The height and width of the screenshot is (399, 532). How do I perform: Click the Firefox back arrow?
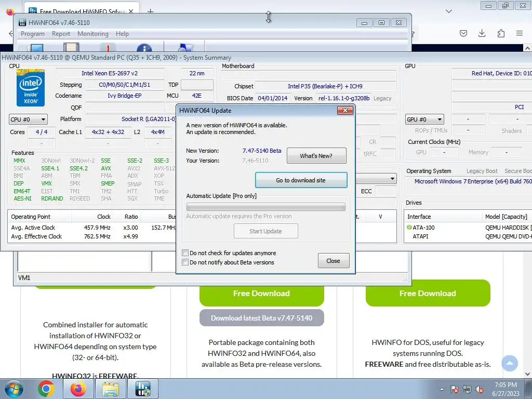click(11, 33)
